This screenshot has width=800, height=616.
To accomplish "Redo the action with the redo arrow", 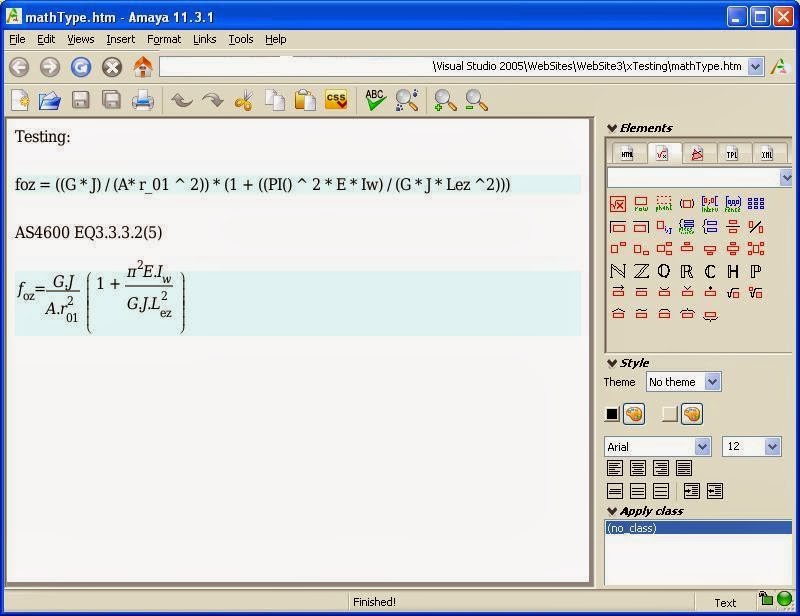I will [x=213, y=100].
